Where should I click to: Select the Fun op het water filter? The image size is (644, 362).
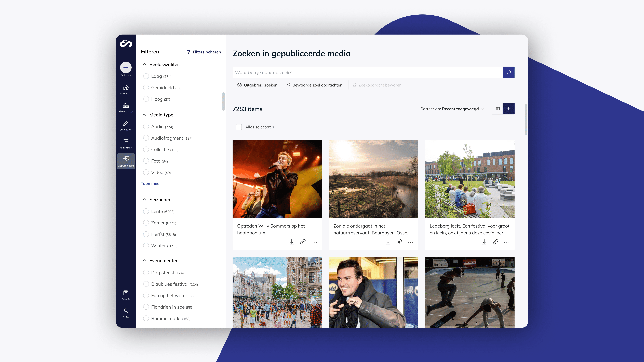(146, 296)
